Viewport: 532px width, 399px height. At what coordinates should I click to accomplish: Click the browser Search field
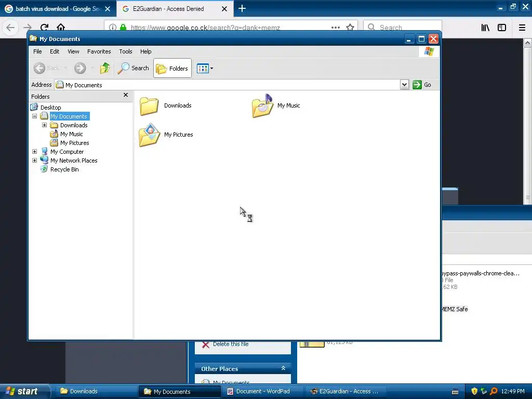(x=403, y=27)
